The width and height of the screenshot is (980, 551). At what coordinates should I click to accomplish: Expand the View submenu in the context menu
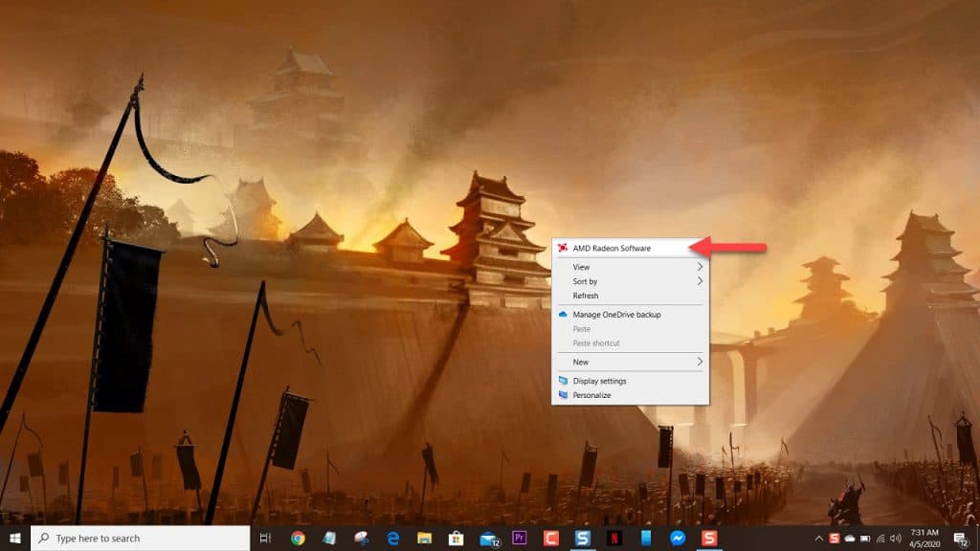coord(612,268)
